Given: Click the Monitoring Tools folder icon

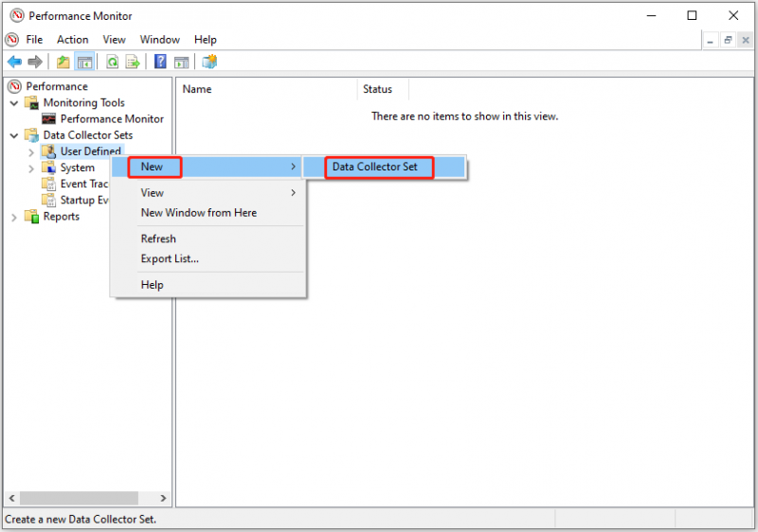Looking at the screenshot, I should pyautogui.click(x=32, y=102).
